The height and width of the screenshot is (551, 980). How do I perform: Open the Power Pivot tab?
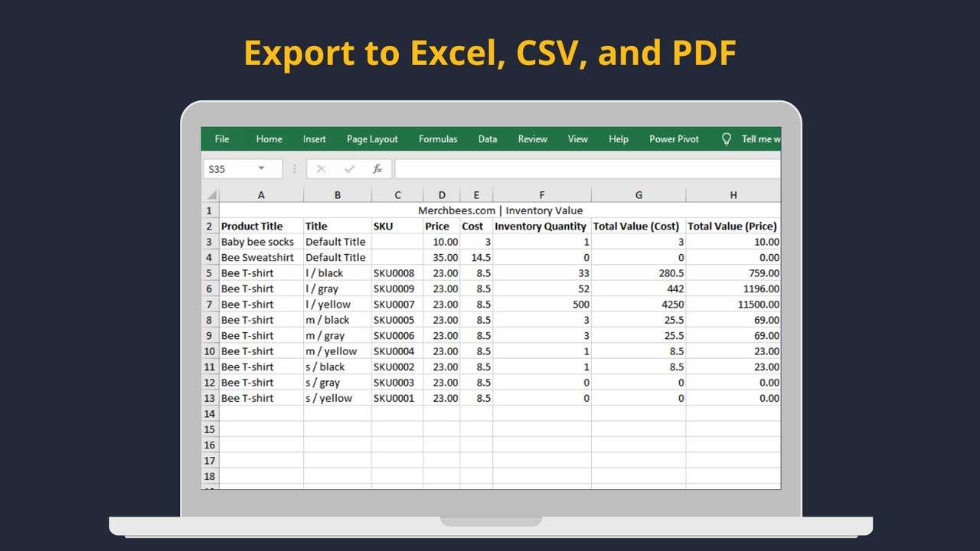673,139
